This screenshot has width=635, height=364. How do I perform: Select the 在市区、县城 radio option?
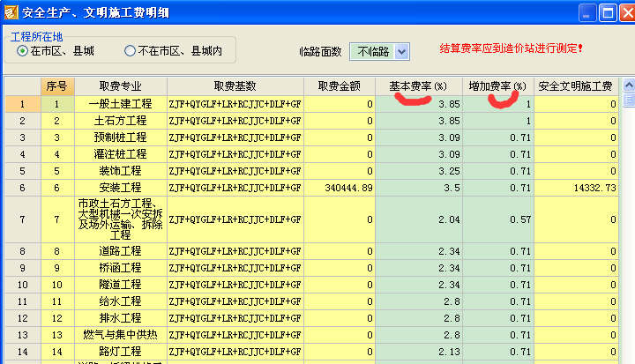[23, 51]
